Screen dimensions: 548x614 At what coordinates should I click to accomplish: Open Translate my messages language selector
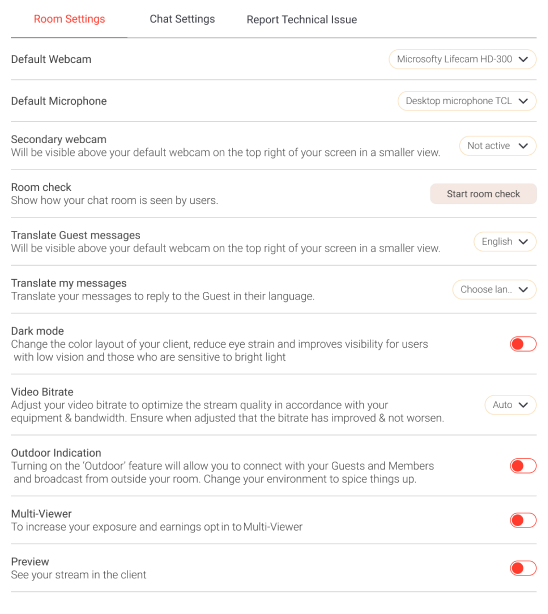[x=494, y=290]
